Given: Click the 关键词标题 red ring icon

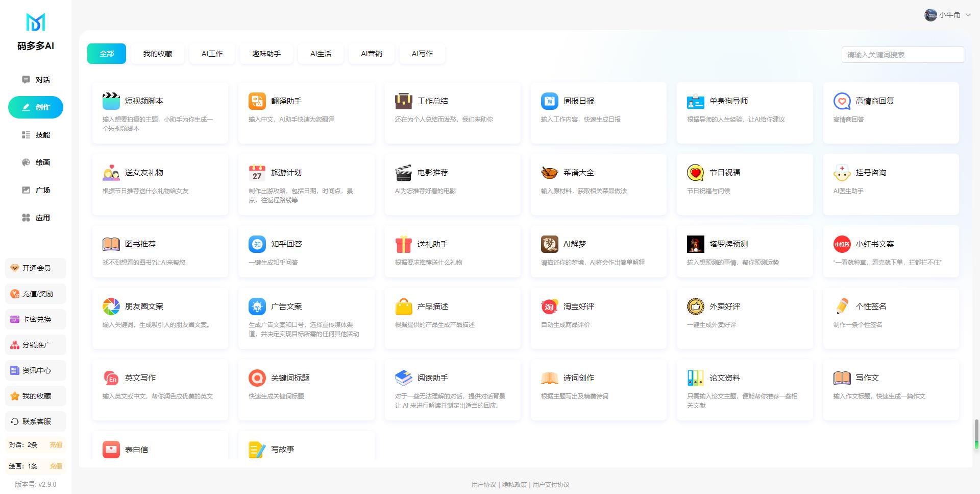Looking at the screenshot, I should click(x=257, y=378).
